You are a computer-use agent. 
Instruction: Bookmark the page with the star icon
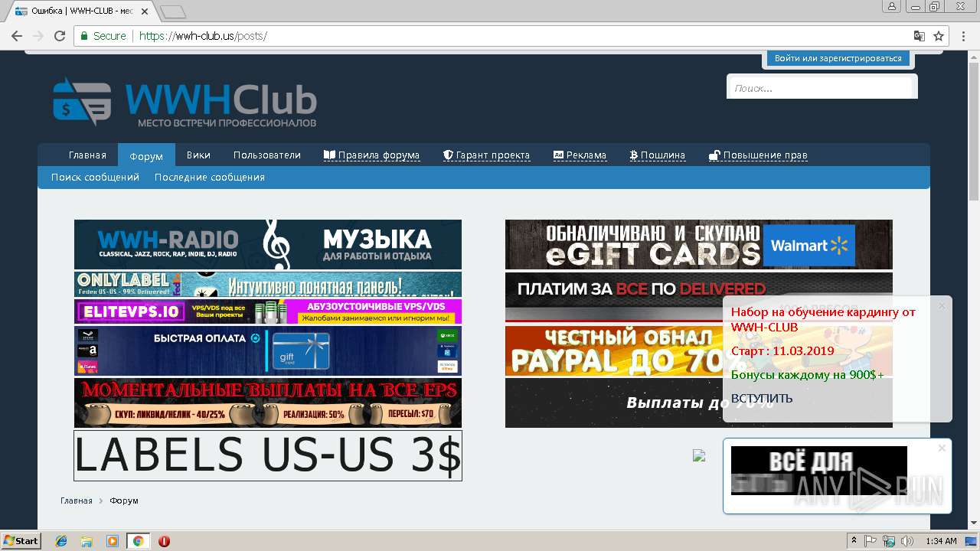pos(939,36)
